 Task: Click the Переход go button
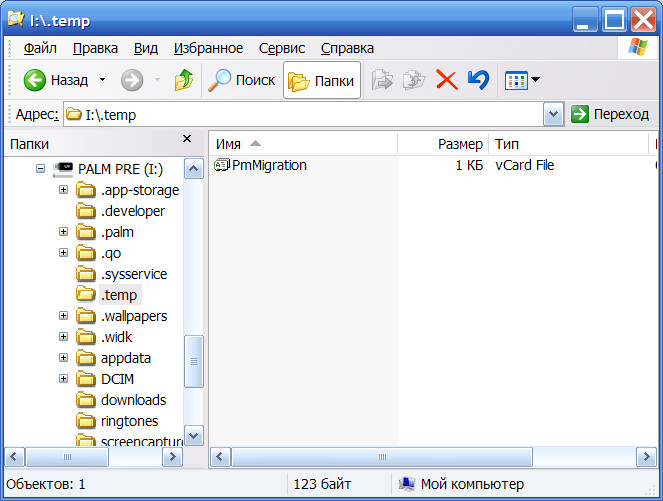[x=610, y=114]
